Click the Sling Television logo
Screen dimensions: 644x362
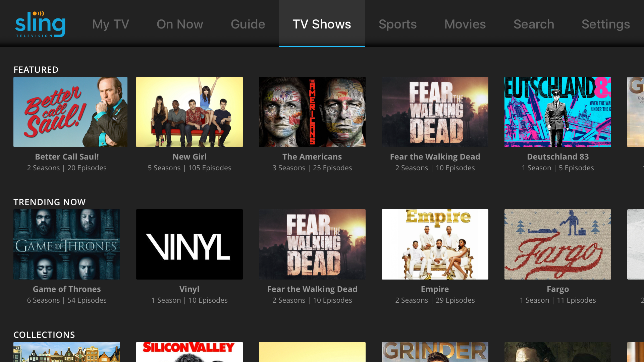point(40,24)
